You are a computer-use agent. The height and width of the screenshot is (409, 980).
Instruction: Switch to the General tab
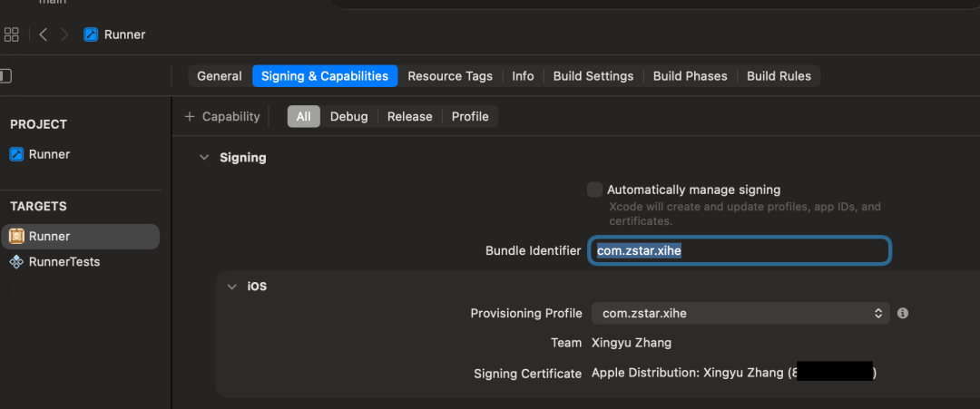[220, 76]
